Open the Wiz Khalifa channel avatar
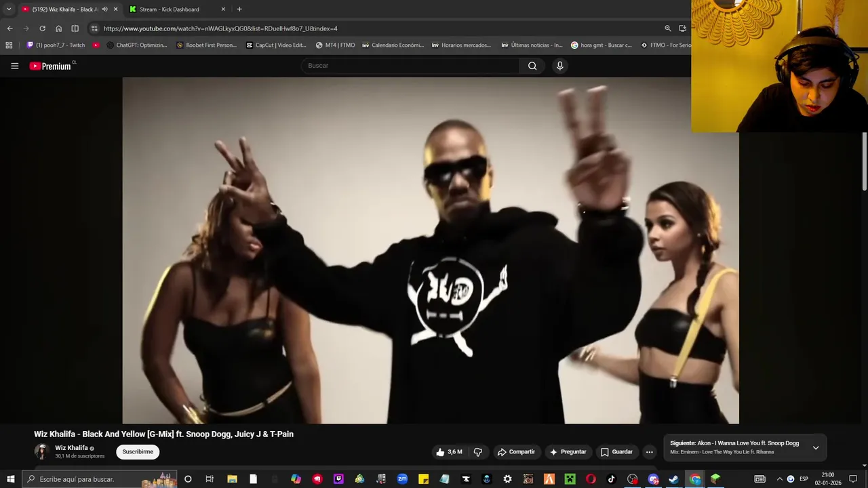The height and width of the screenshot is (488, 868). tap(41, 451)
